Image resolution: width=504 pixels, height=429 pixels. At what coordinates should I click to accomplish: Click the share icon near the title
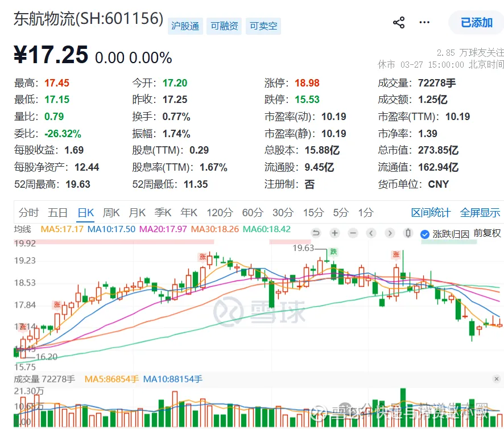399,23
